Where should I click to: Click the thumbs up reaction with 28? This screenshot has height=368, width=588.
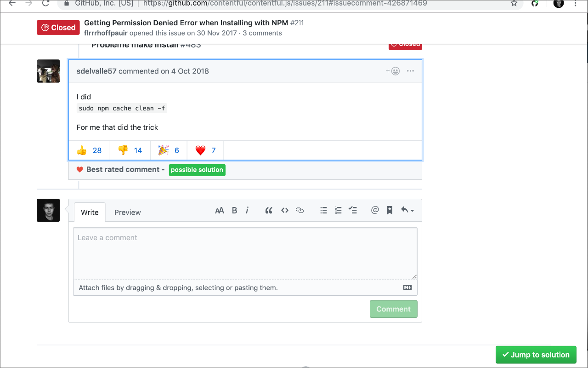pyautogui.click(x=89, y=150)
